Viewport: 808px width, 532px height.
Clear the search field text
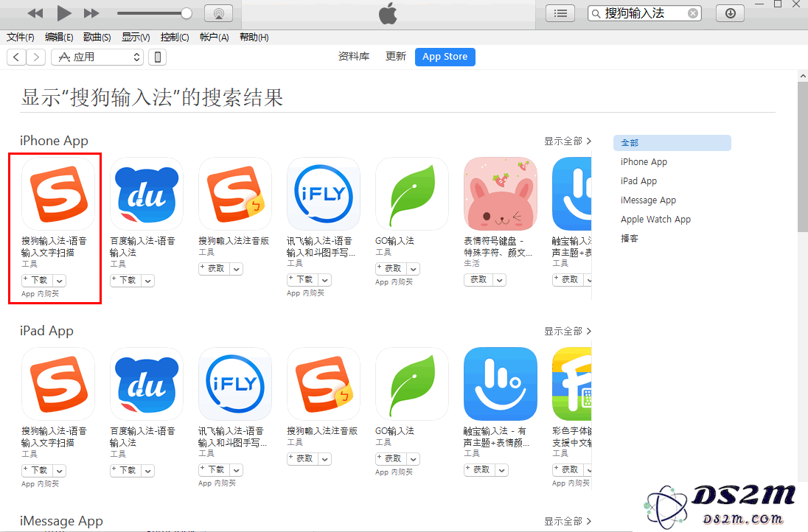coord(693,13)
